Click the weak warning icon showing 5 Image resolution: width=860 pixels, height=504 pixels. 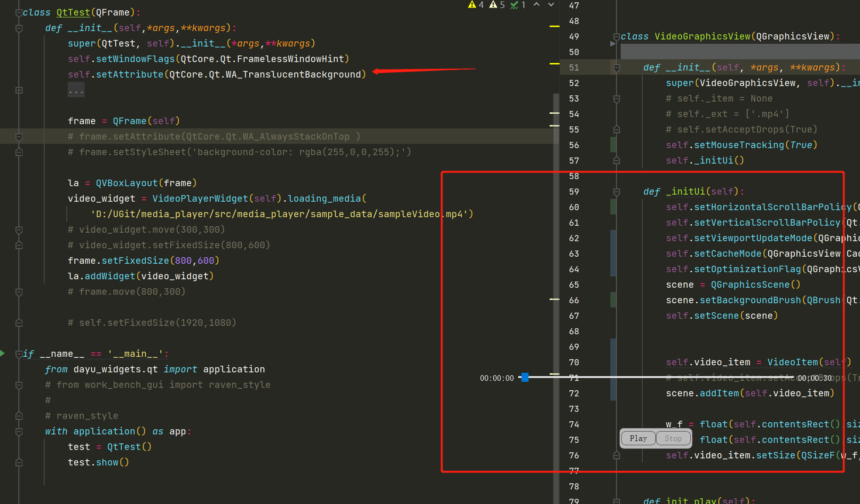pyautogui.click(x=493, y=5)
